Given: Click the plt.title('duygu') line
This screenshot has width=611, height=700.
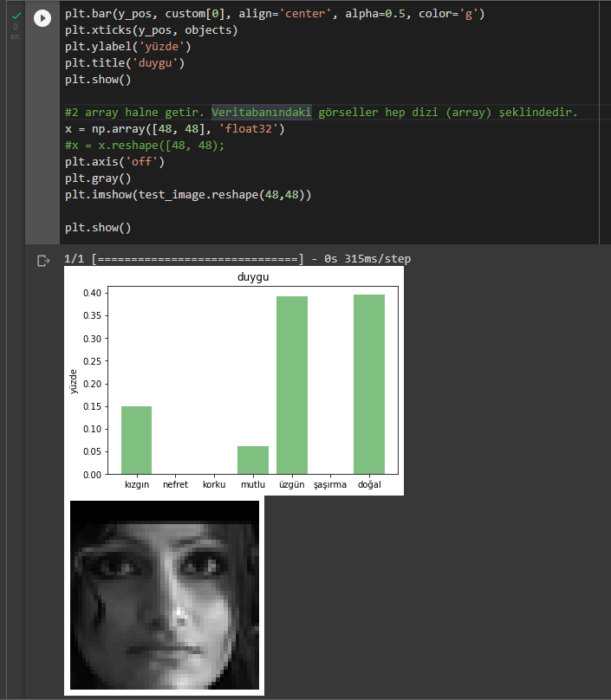Looking at the screenshot, I should [x=125, y=63].
